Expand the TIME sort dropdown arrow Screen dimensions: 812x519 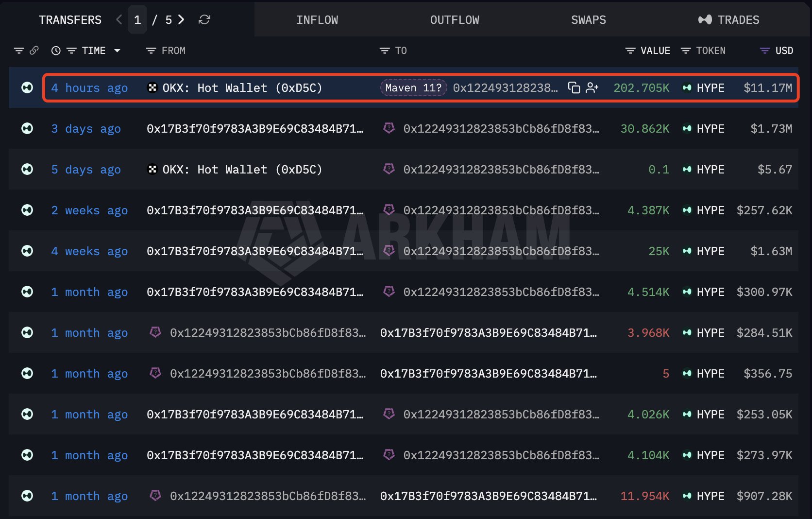coord(117,51)
